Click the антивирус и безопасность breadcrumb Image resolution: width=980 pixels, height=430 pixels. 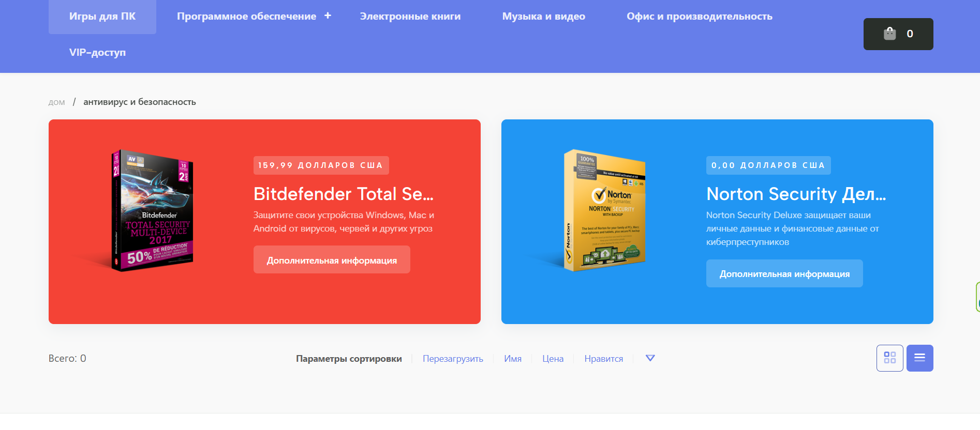pyautogui.click(x=140, y=102)
